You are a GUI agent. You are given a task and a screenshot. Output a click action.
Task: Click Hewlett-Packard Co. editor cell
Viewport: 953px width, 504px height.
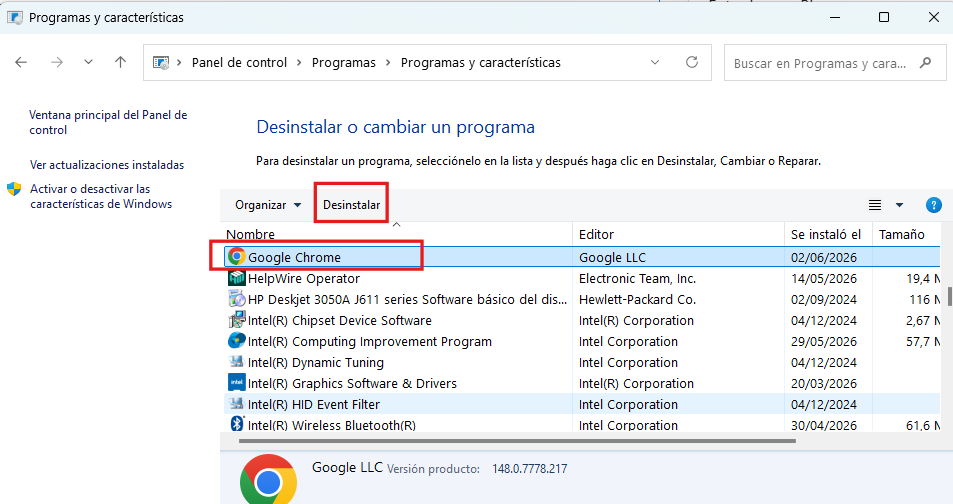pos(638,300)
